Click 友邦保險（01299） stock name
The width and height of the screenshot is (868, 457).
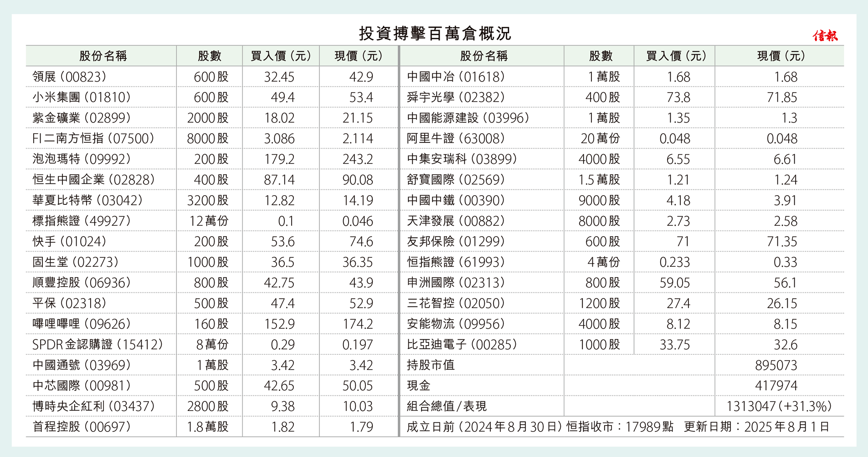456,241
